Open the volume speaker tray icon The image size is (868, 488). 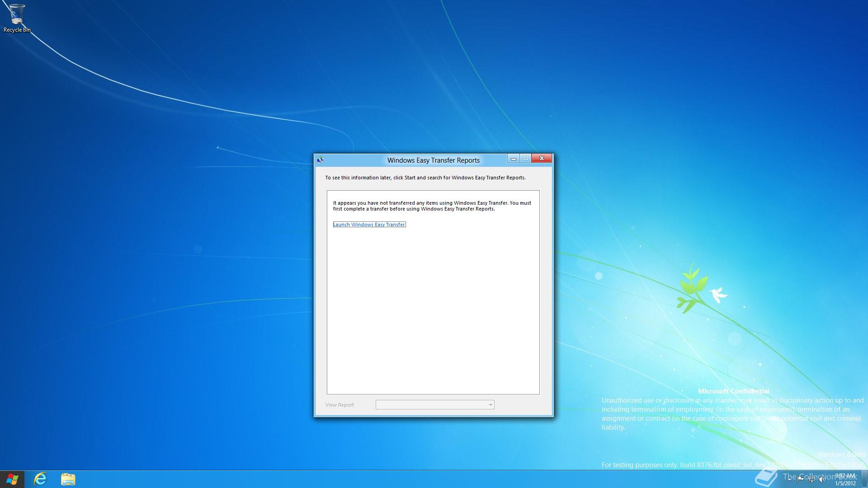point(822,479)
